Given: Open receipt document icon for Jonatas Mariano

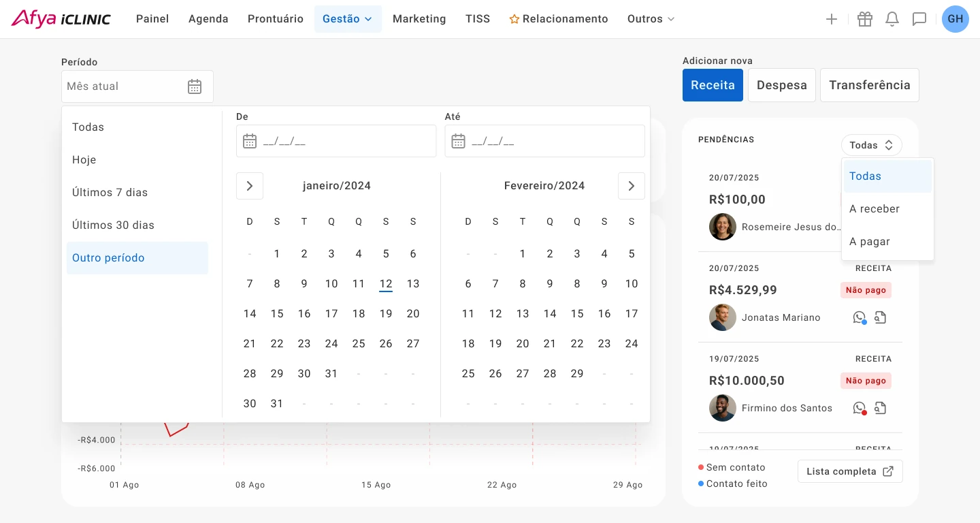Looking at the screenshot, I should click(x=881, y=317).
